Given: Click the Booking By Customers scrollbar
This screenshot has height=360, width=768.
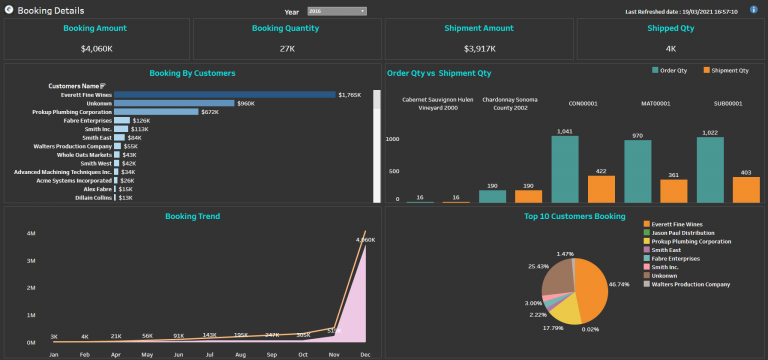Looking at the screenshot, I should tap(377, 146).
